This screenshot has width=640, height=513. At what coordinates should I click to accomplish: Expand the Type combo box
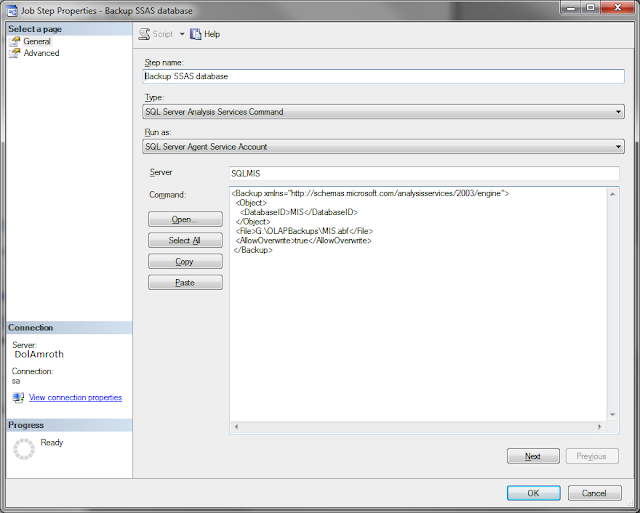pyautogui.click(x=618, y=112)
